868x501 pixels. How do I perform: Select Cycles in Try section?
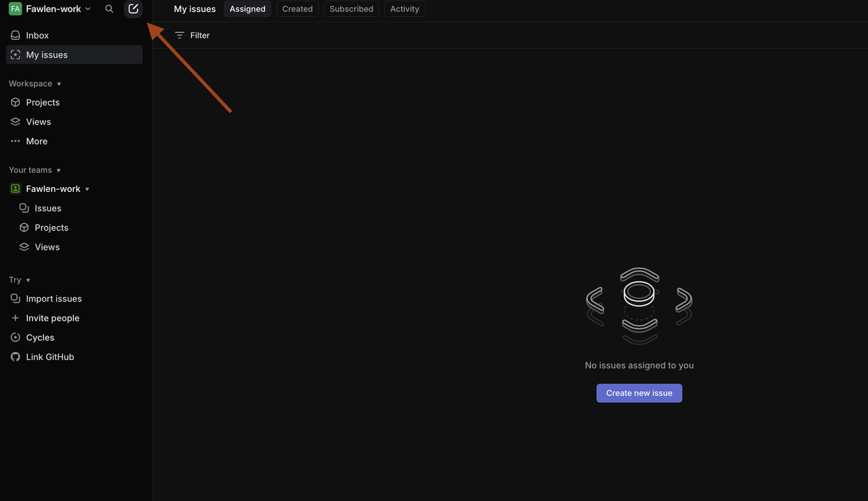pos(75,338)
